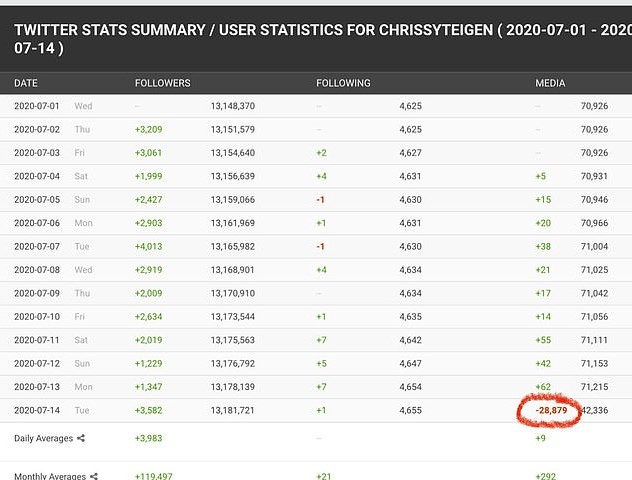The height and width of the screenshot is (480, 632).
Task: Open the 2020-07-01 date row
Action: coord(36,105)
